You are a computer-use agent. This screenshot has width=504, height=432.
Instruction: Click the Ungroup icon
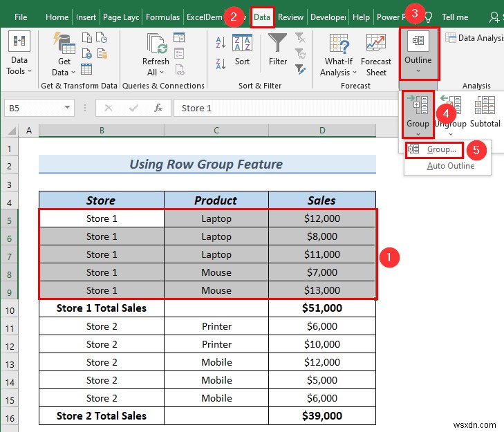pos(451,105)
